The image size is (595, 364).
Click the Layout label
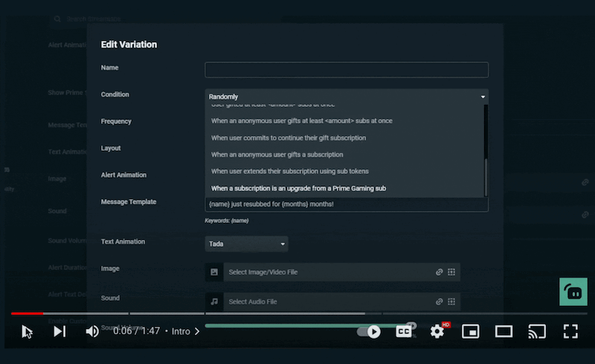tap(110, 149)
